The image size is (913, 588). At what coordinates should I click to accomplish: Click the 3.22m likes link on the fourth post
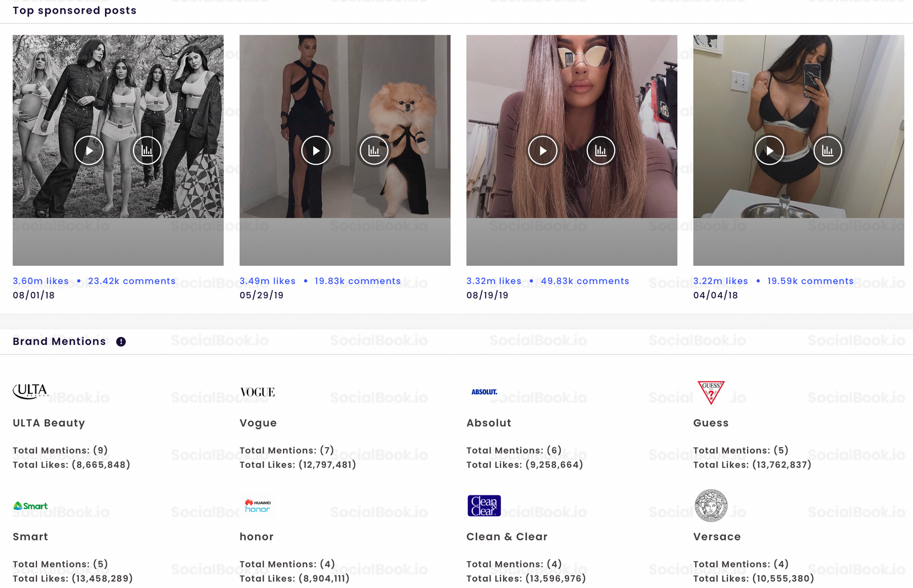(720, 281)
